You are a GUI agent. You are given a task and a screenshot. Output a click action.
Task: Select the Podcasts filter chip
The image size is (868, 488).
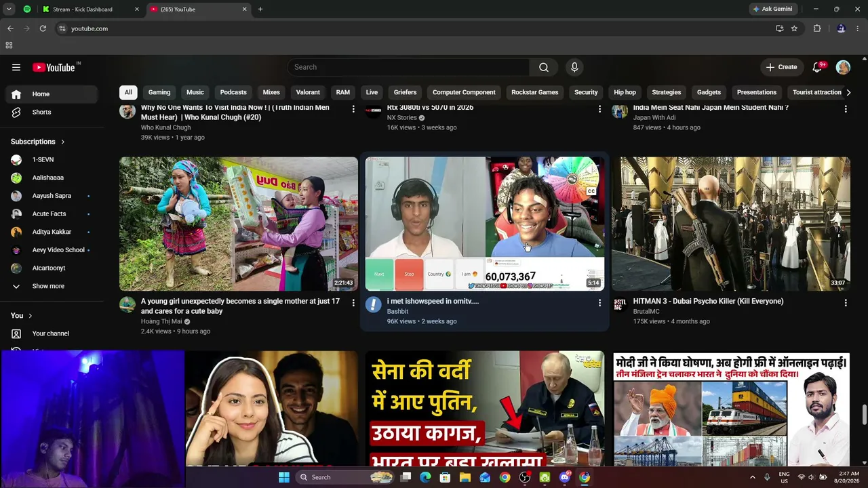coord(233,92)
